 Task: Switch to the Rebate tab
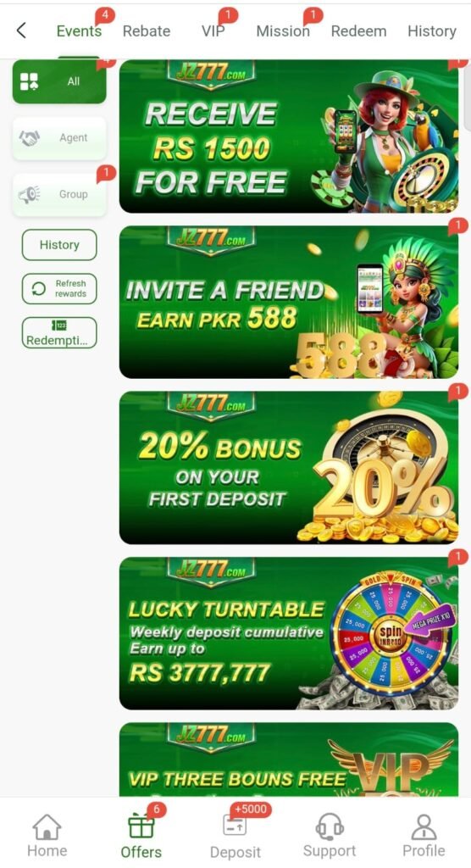[147, 31]
